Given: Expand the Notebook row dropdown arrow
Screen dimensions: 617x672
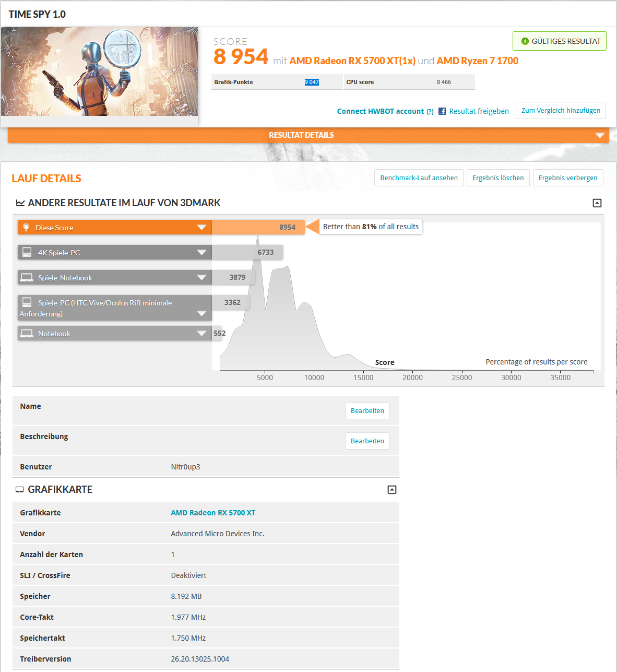Looking at the screenshot, I should [201, 333].
